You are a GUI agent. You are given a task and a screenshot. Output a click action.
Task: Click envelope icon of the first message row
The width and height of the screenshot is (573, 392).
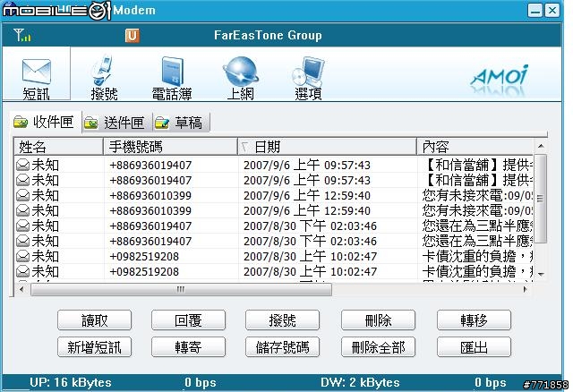(x=22, y=166)
